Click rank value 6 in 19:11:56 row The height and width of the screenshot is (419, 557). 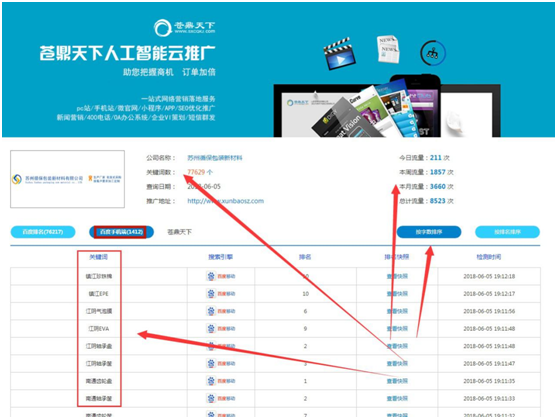305,311
